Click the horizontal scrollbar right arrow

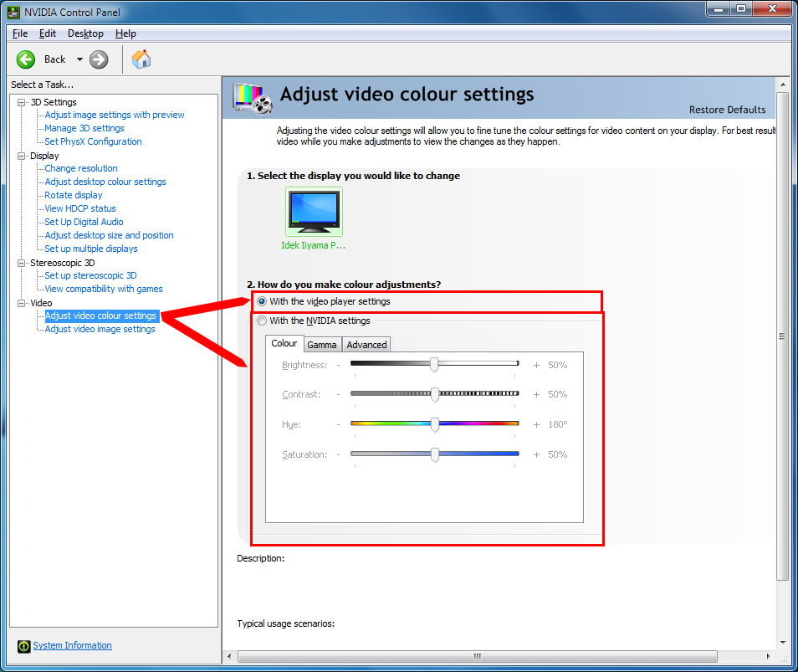click(x=768, y=657)
